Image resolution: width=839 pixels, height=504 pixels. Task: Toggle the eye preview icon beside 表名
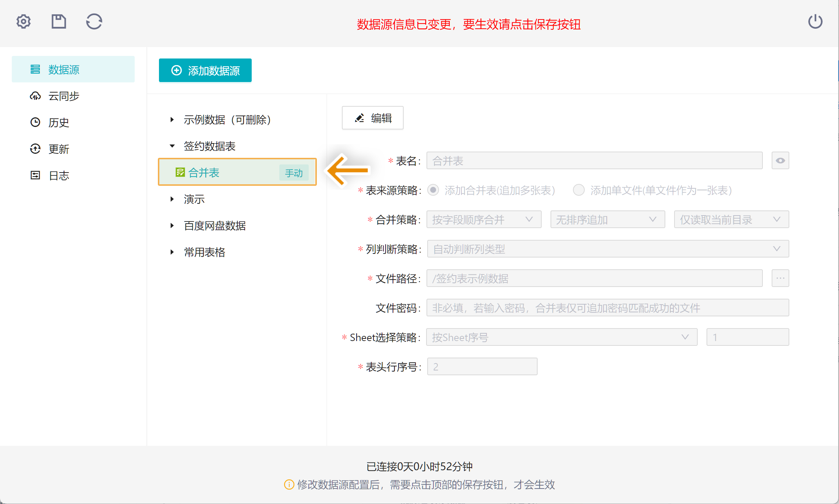780,161
